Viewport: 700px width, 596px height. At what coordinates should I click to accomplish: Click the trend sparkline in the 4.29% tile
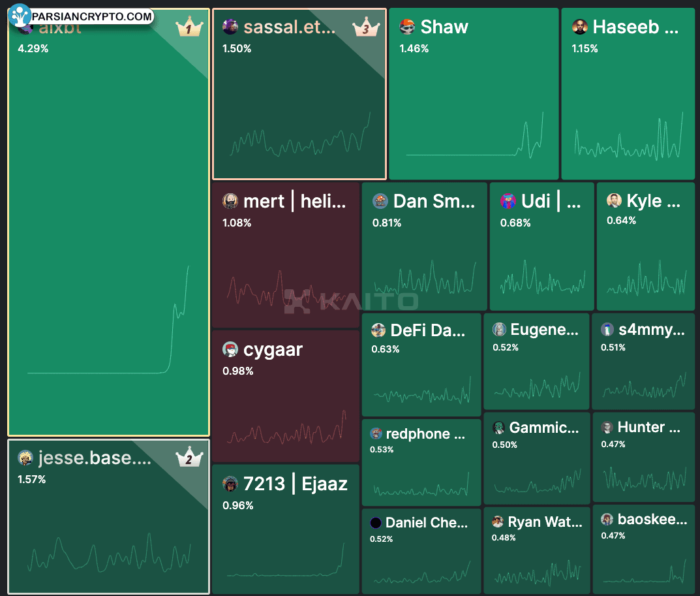(x=108, y=319)
